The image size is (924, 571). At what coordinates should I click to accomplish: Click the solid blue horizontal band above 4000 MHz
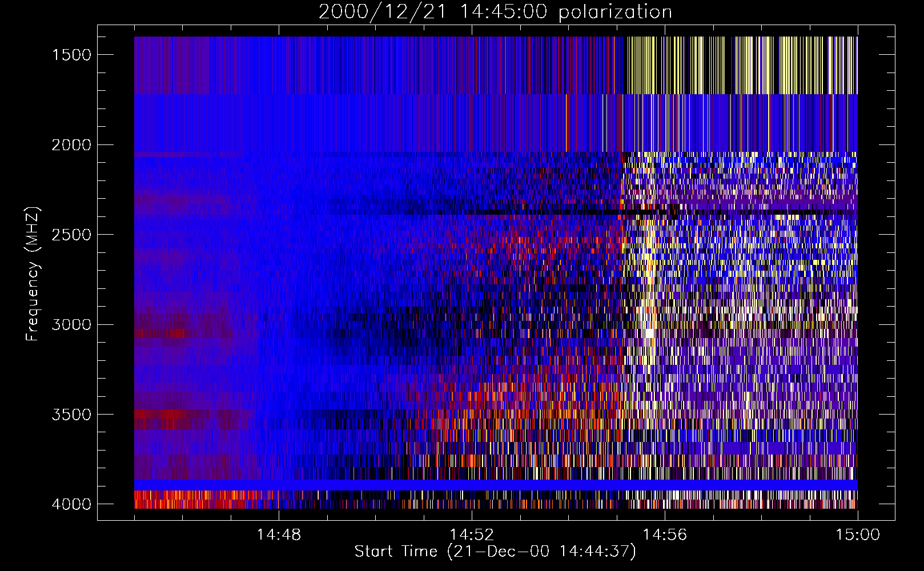(496, 485)
